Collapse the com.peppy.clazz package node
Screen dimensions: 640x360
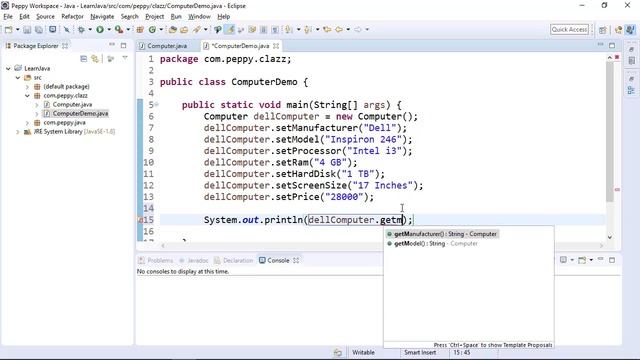tap(27, 96)
